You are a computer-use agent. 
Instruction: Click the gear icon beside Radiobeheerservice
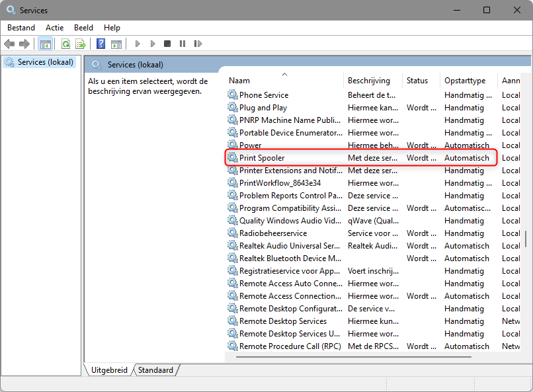point(233,233)
